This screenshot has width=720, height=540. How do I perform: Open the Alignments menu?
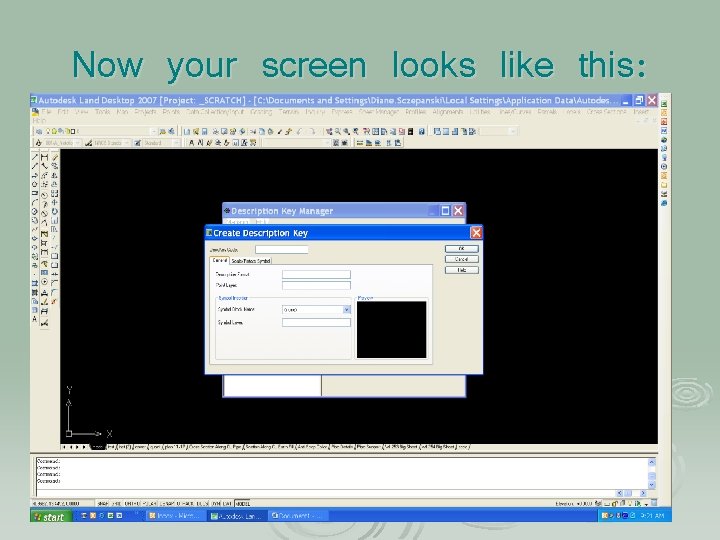[x=448, y=112]
